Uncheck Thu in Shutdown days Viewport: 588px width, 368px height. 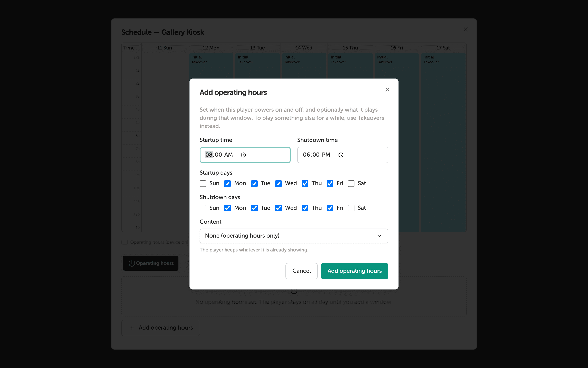click(x=305, y=208)
